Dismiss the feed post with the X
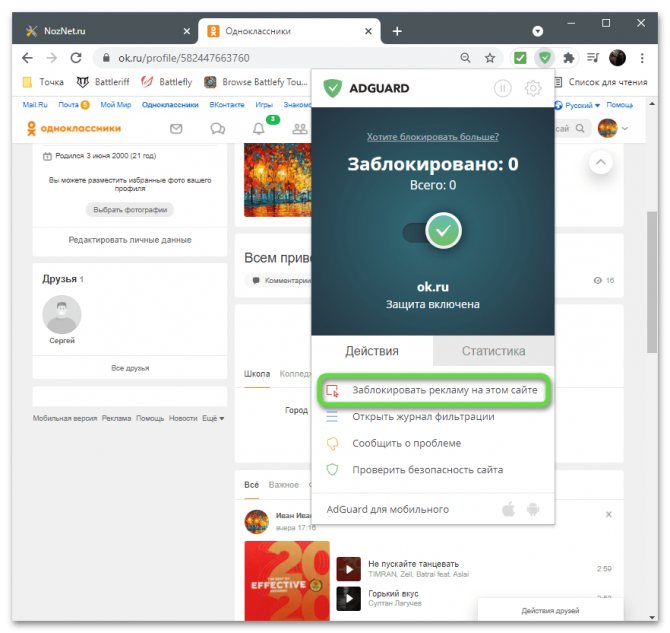Screen dimensions: 670x633 tap(608, 514)
